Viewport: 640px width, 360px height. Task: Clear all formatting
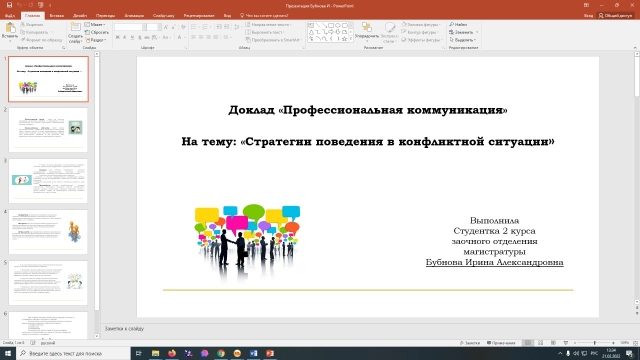point(183,27)
